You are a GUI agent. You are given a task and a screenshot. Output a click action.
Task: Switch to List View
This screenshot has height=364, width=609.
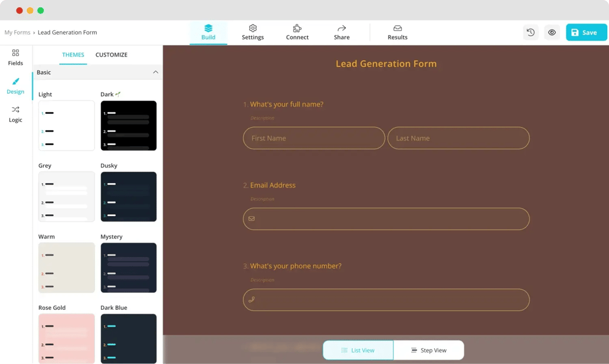(x=358, y=350)
